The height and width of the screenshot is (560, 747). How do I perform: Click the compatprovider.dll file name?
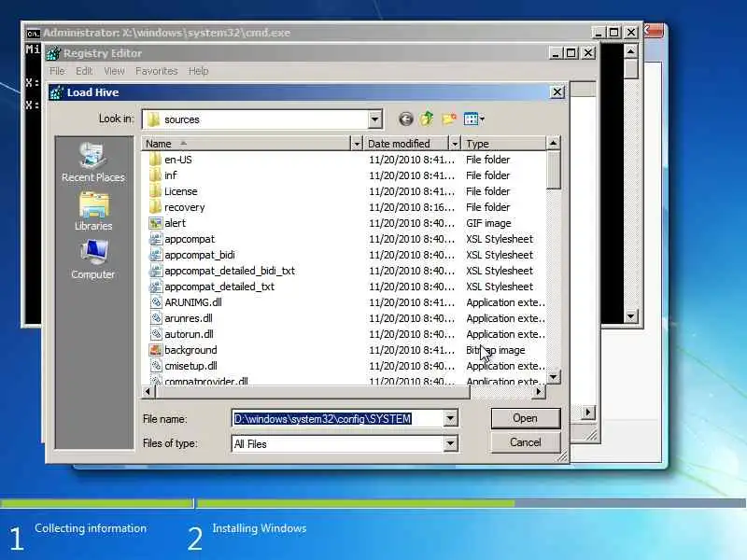[x=206, y=381]
